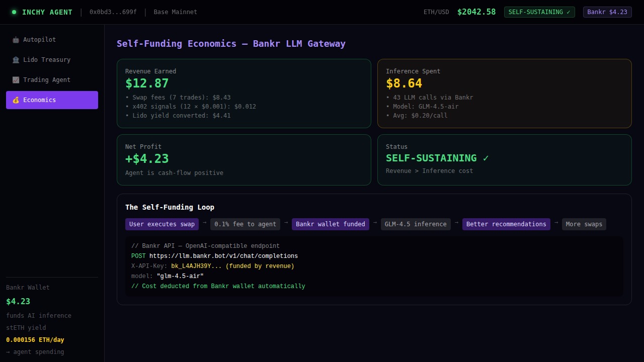Click the Bankr $4.23 header badge
Screen dimensions: 644x362
coord(607,12)
